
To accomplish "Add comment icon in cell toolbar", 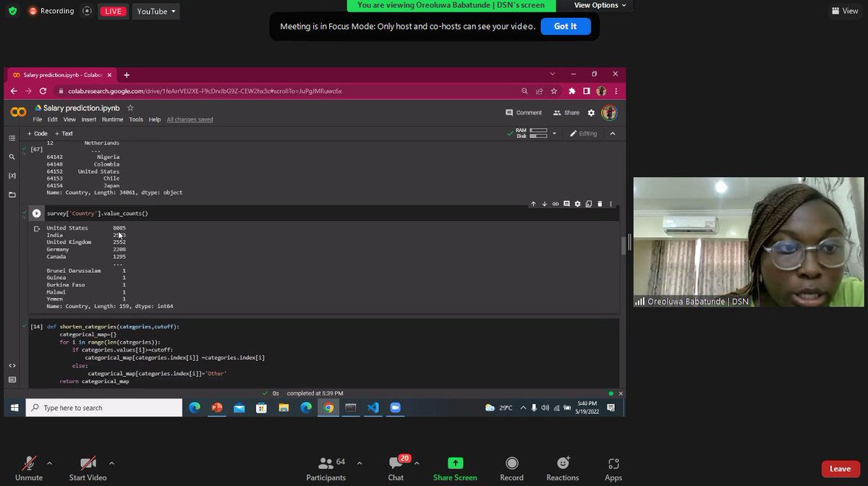I will (x=566, y=204).
